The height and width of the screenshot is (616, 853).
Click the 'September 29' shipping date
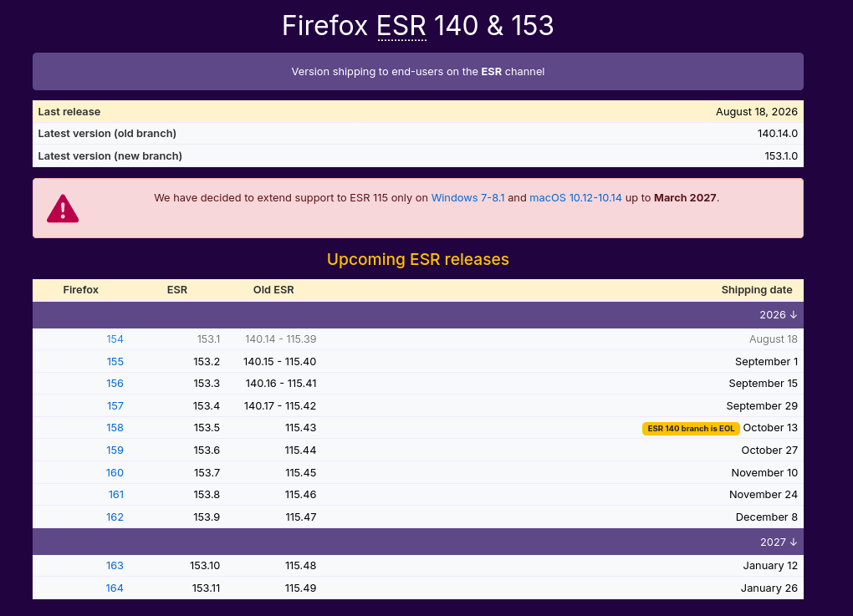(x=762, y=406)
